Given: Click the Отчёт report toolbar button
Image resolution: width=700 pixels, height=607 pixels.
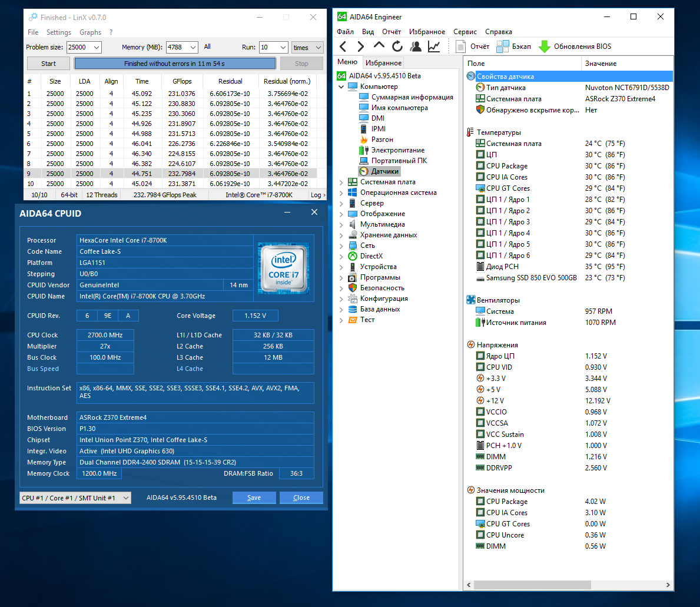Looking at the screenshot, I should 472,47.
